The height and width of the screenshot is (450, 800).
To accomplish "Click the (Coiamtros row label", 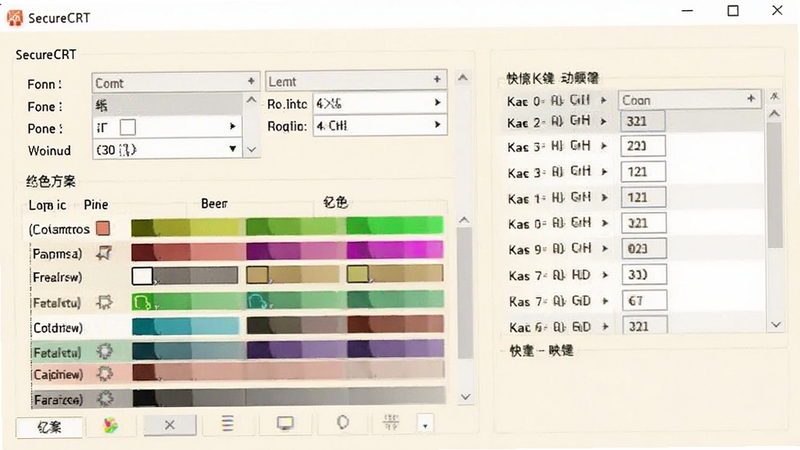I will [x=59, y=229].
